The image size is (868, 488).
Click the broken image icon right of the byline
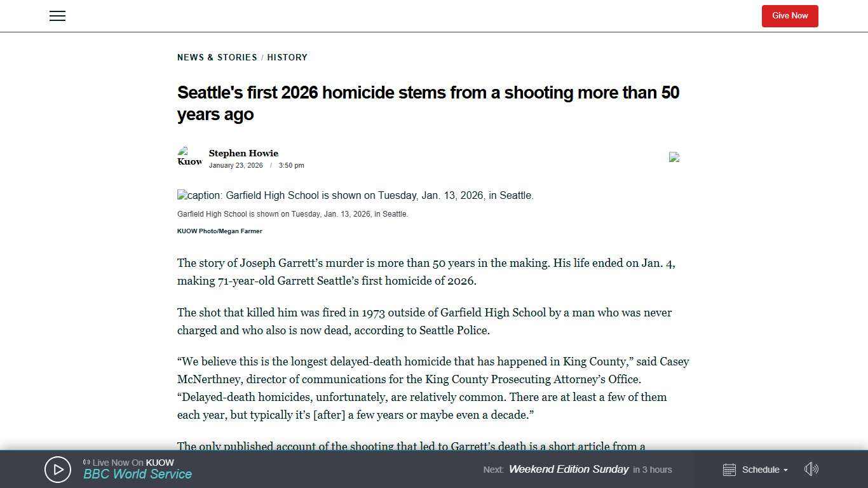(x=674, y=157)
